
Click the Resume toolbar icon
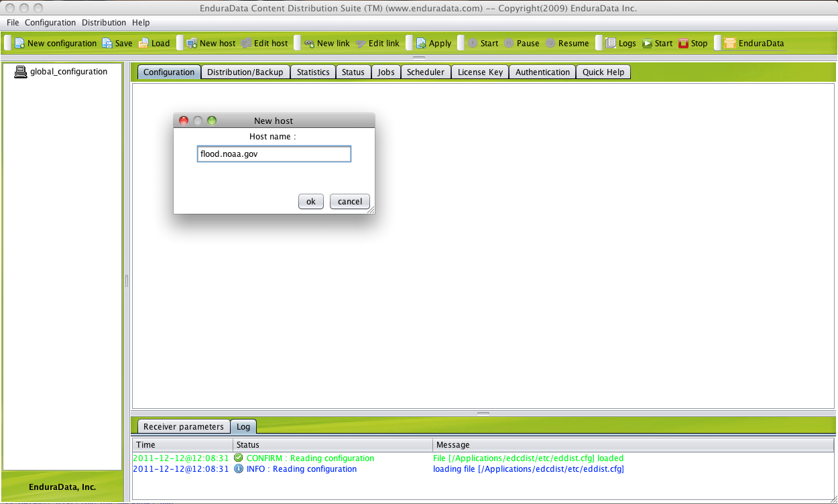coord(550,43)
